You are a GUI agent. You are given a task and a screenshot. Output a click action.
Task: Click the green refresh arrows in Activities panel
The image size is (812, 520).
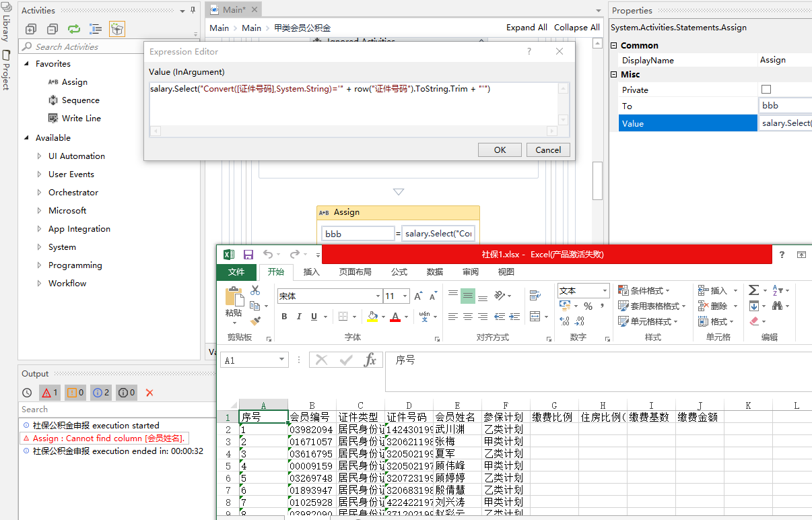coord(73,29)
